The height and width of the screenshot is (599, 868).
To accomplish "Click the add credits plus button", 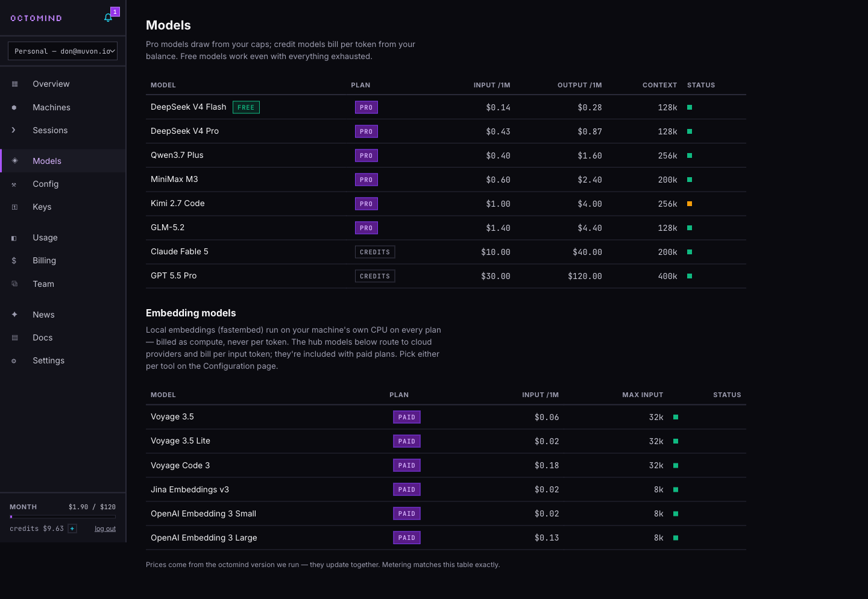I will click(x=72, y=528).
